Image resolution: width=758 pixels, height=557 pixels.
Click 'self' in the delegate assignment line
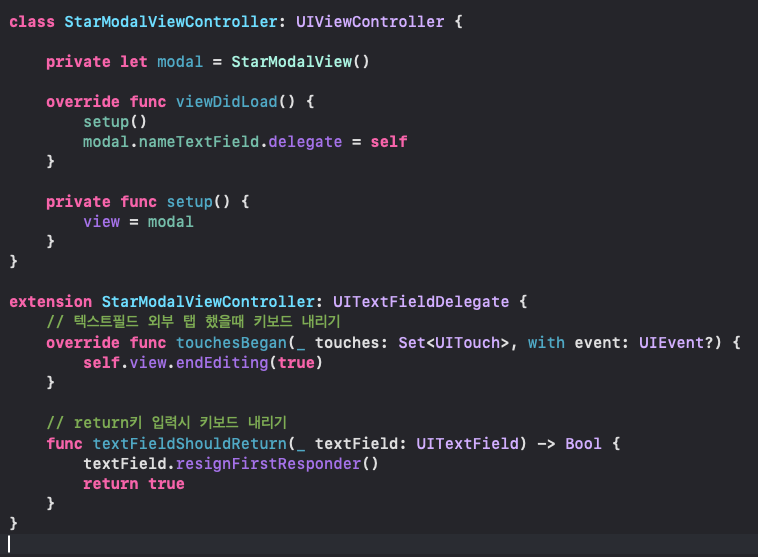click(x=389, y=142)
